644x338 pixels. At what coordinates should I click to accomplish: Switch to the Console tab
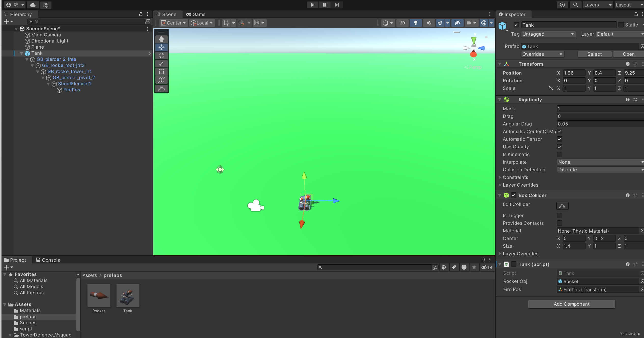click(48, 260)
